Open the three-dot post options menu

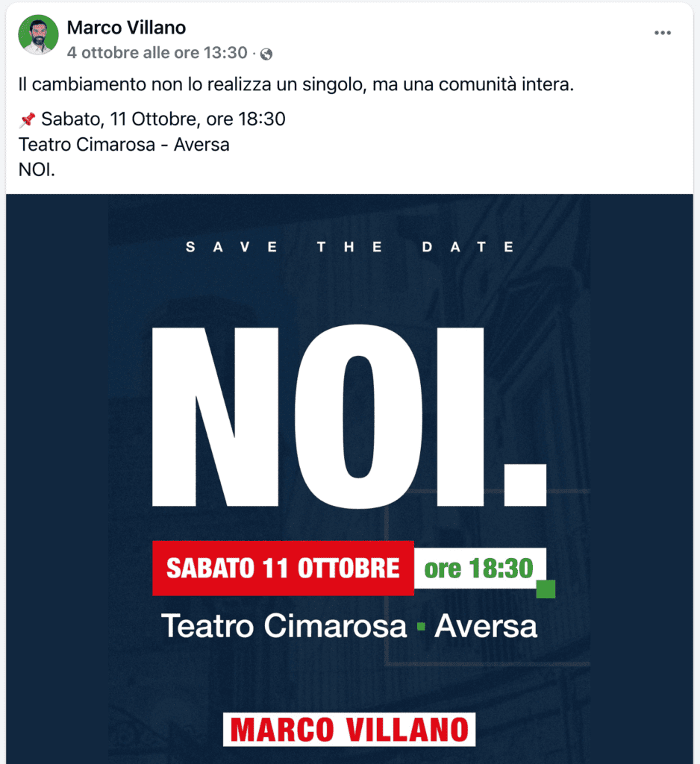click(663, 33)
